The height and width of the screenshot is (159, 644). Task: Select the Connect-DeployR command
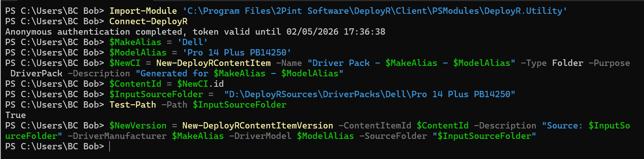pyautogui.click(x=148, y=21)
